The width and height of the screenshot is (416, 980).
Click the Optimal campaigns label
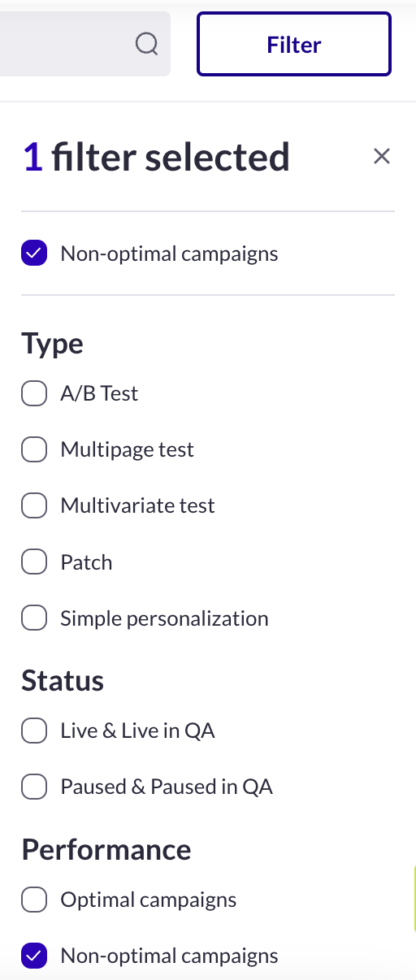149,900
